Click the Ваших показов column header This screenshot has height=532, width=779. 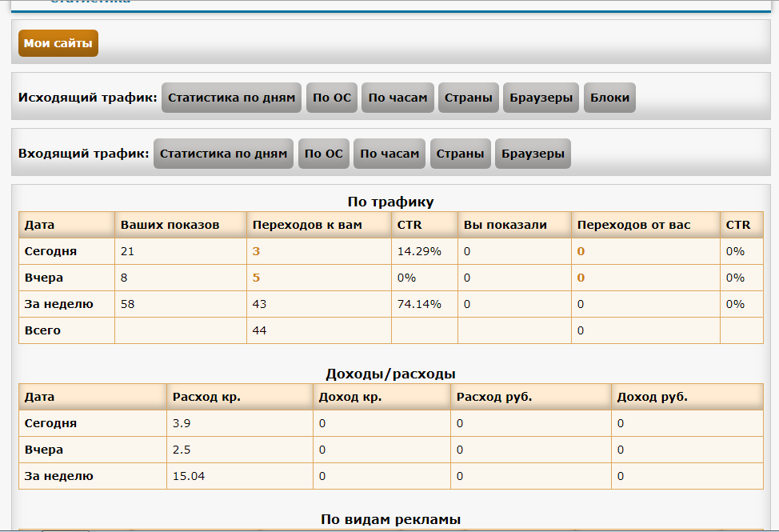[x=170, y=225]
